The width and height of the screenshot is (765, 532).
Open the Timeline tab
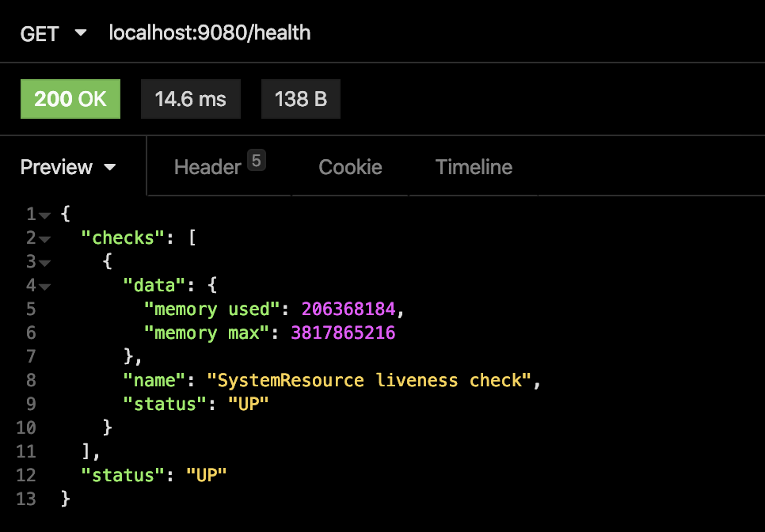tap(474, 167)
